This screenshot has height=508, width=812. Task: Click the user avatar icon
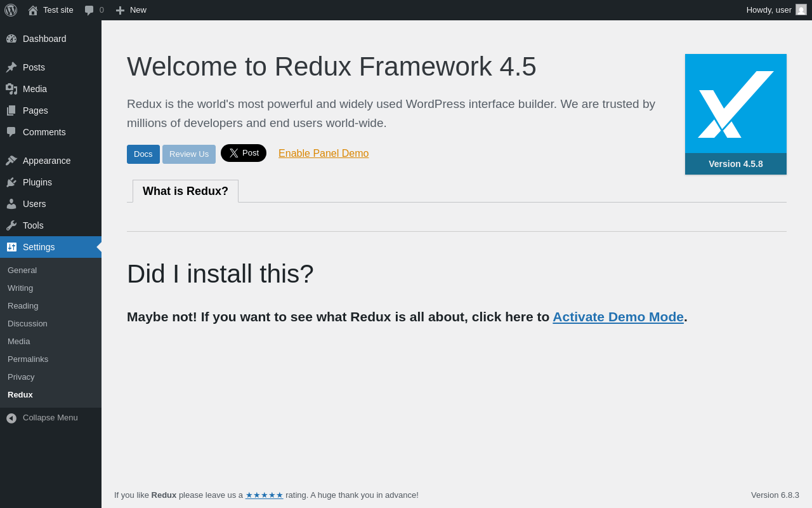click(801, 10)
